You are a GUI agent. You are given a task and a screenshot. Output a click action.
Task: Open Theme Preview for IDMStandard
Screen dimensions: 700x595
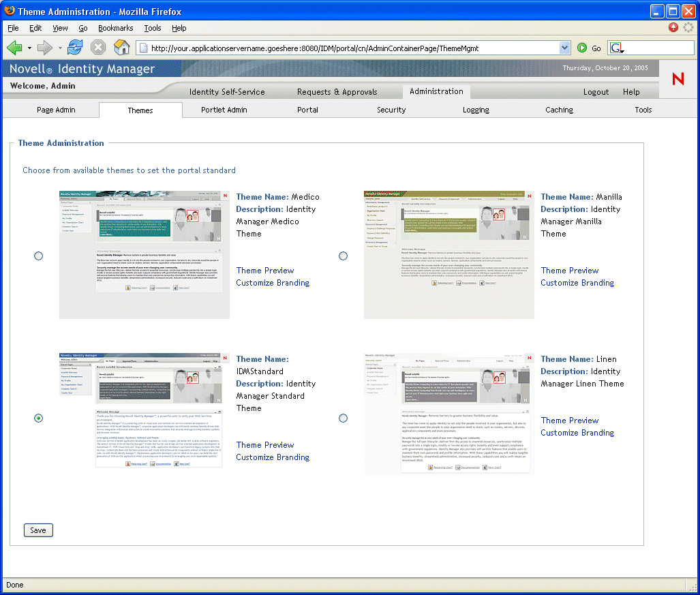[x=265, y=445]
